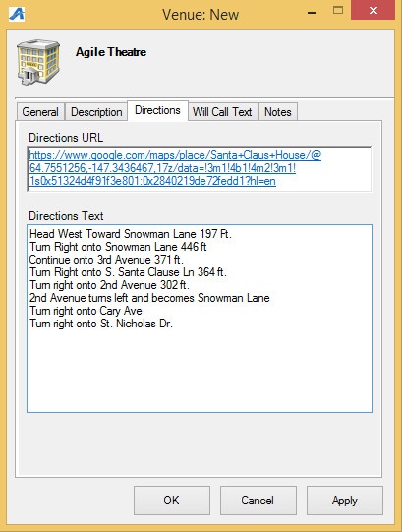
Task: Click the venue building icon
Action: point(38,62)
